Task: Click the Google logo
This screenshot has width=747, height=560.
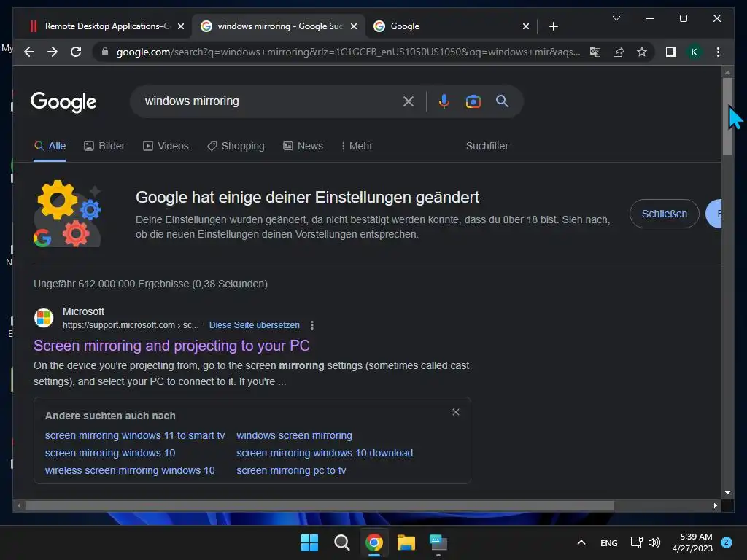Action: 63,102
